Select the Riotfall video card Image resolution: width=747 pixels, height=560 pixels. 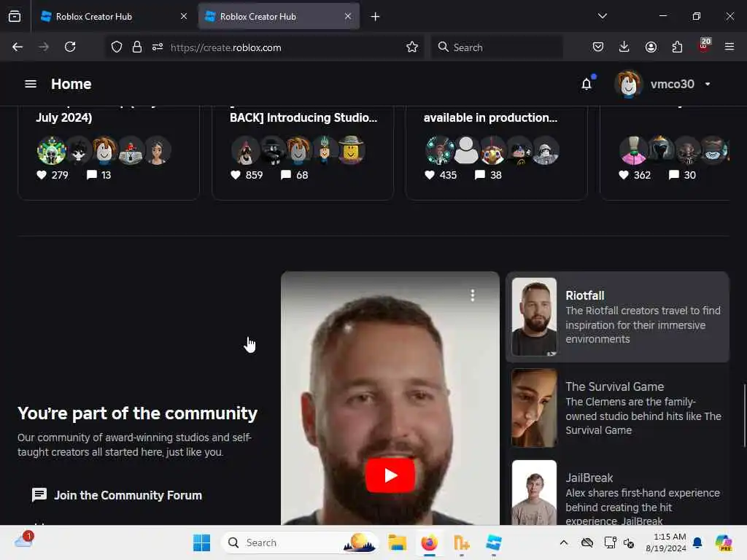point(617,316)
